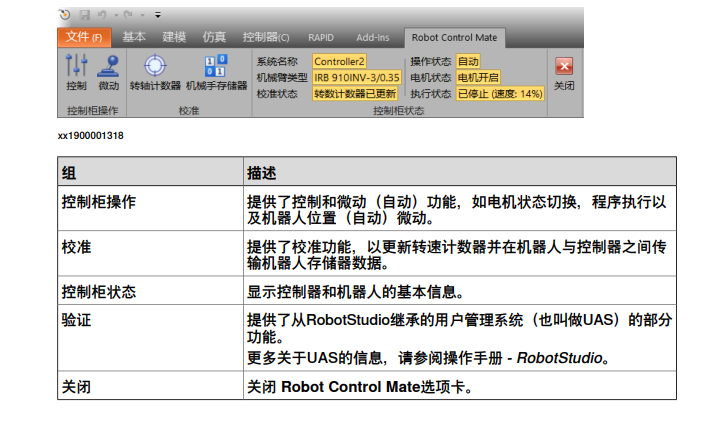Click the save icon in quick access toolbar
The width and height of the screenshot is (701, 430).
coord(84,15)
